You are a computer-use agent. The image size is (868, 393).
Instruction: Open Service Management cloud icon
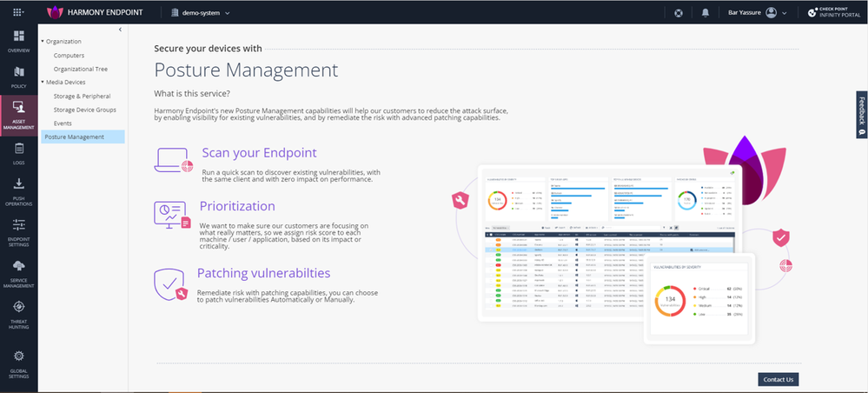(x=18, y=270)
